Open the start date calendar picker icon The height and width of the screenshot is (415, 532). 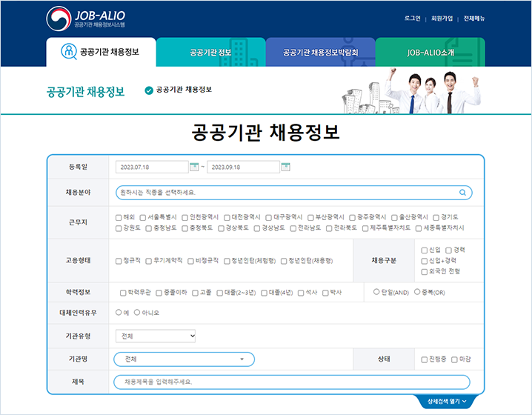coord(194,167)
